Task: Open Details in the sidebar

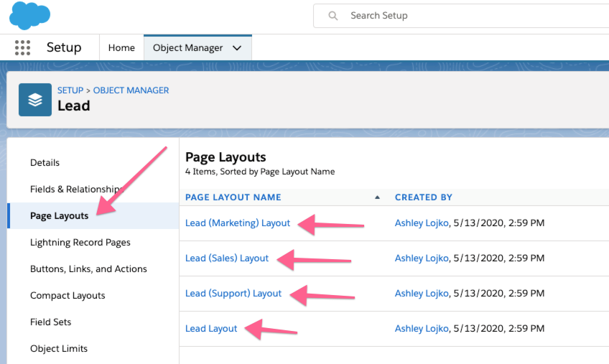Action: point(45,162)
